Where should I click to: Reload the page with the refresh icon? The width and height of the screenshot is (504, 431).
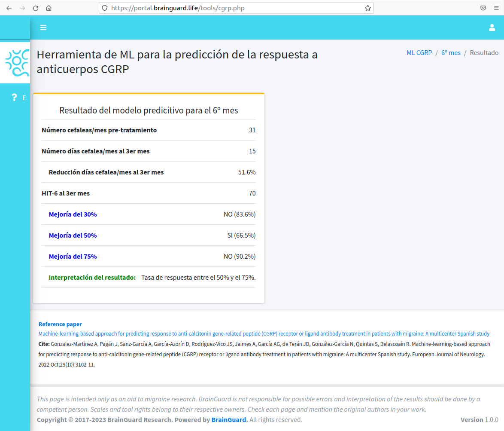click(x=36, y=8)
